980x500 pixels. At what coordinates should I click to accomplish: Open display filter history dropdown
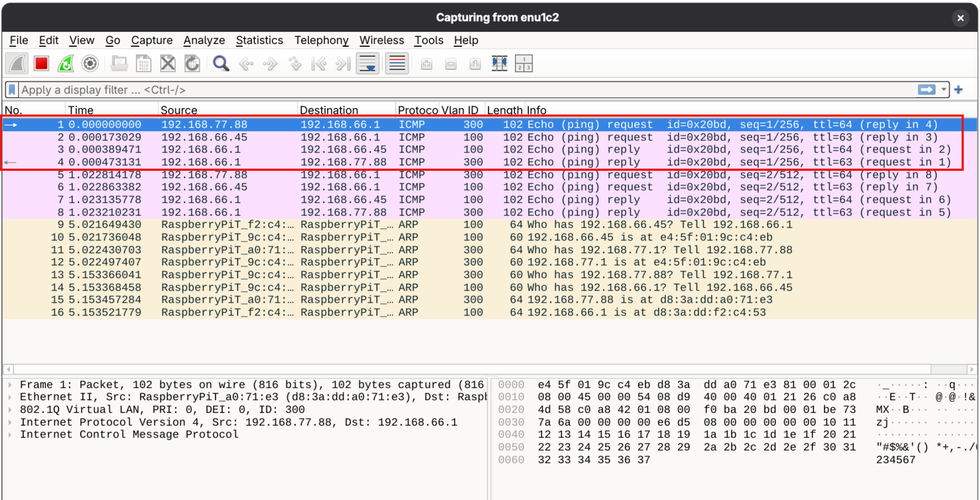pyautogui.click(x=944, y=90)
